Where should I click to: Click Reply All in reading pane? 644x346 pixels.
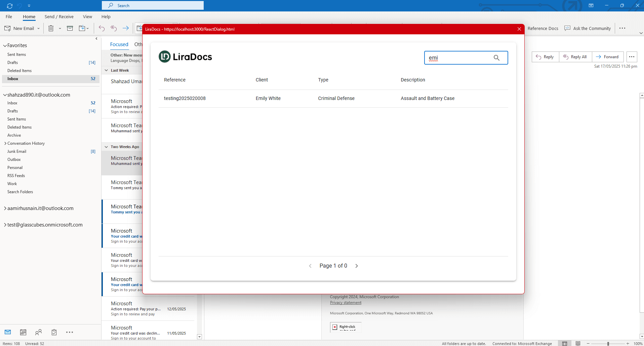(x=575, y=57)
